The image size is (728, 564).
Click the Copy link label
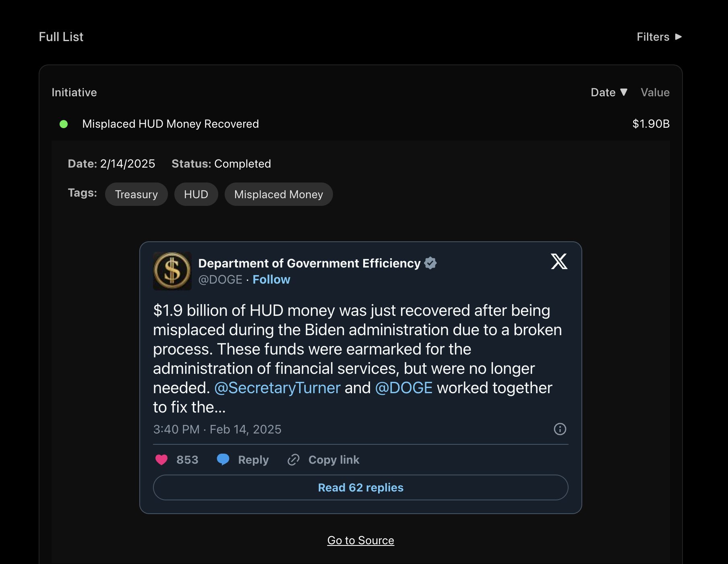tap(334, 460)
